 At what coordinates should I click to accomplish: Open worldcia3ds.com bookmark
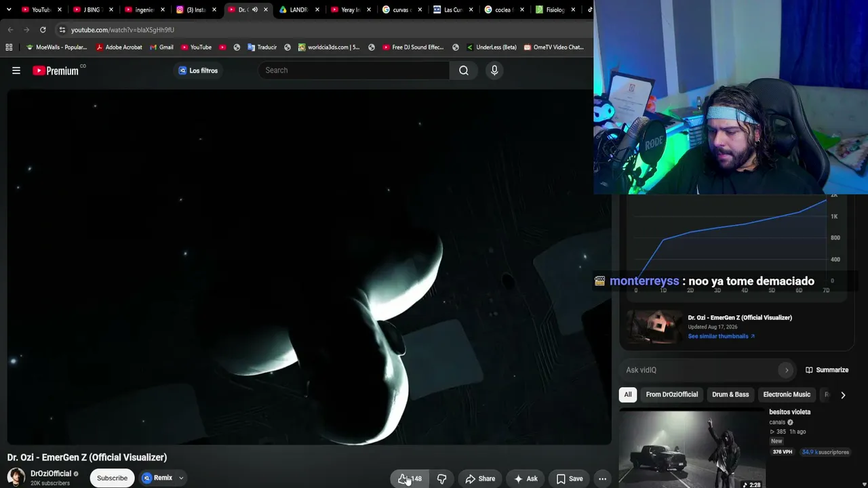pyautogui.click(x=329, y=47)
